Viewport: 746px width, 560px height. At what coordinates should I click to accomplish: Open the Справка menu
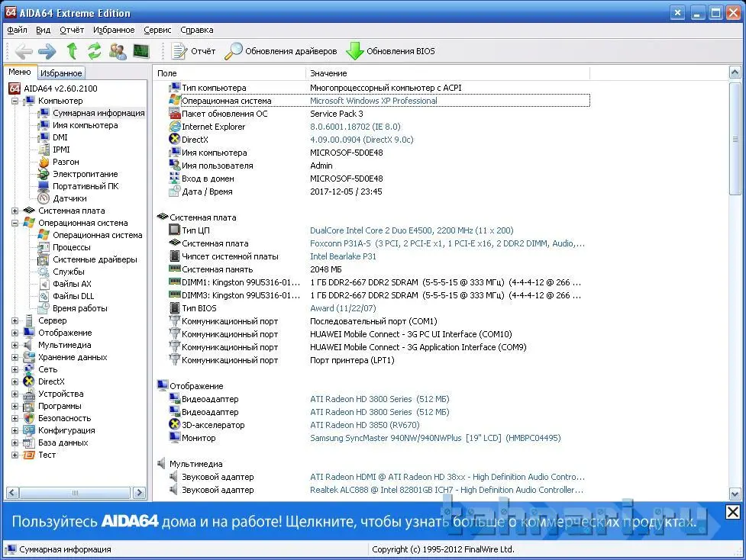pos(196,30)
